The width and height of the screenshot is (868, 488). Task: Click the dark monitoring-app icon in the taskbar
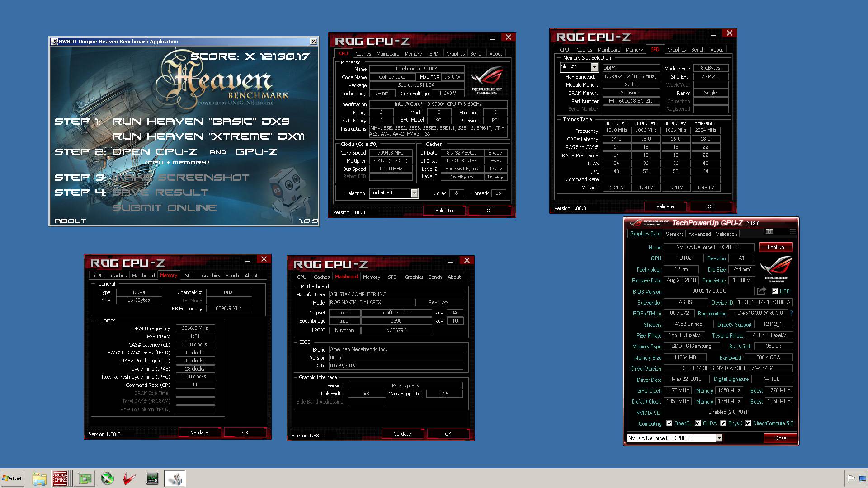tap(152, 479)
